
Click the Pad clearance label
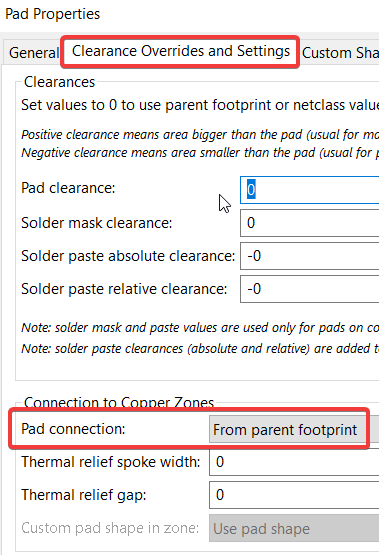coord(68,188)
